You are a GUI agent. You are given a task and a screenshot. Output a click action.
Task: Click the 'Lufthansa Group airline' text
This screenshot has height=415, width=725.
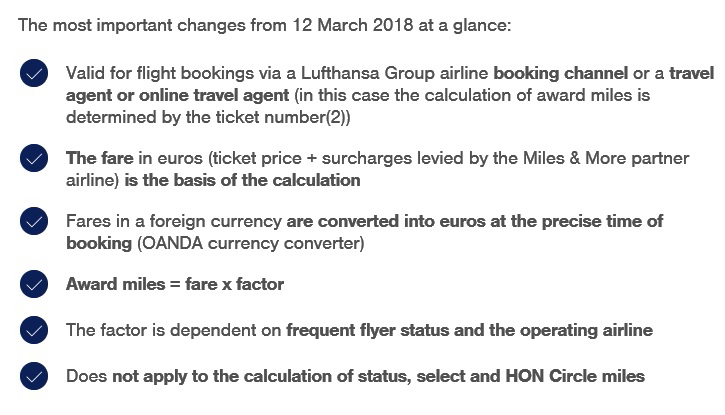[x=394, y=73]
